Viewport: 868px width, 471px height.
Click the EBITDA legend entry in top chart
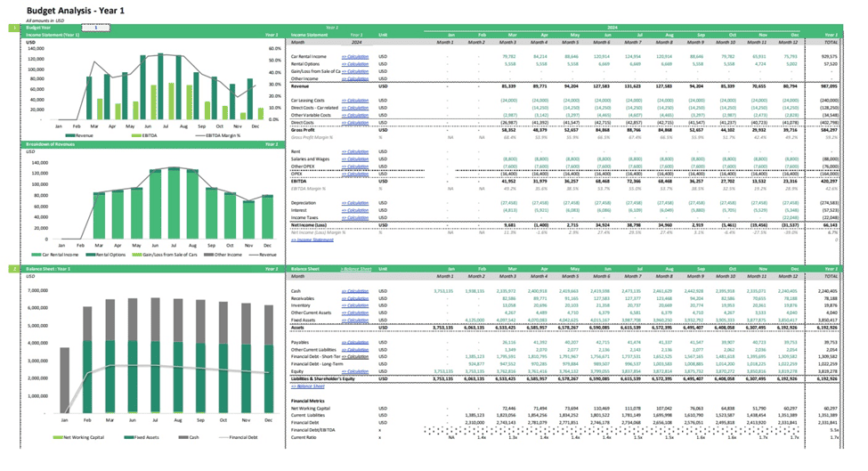(144, 135)
